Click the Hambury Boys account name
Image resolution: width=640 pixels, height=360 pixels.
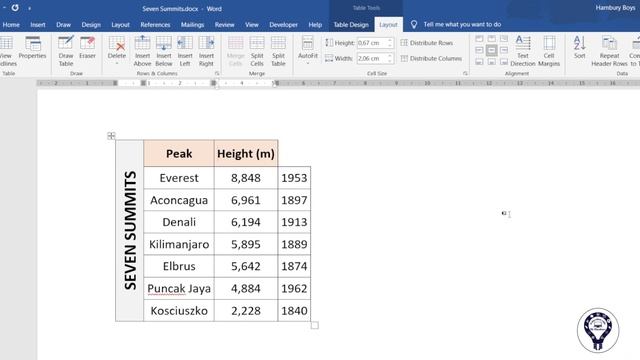click(x=615, y=8)
